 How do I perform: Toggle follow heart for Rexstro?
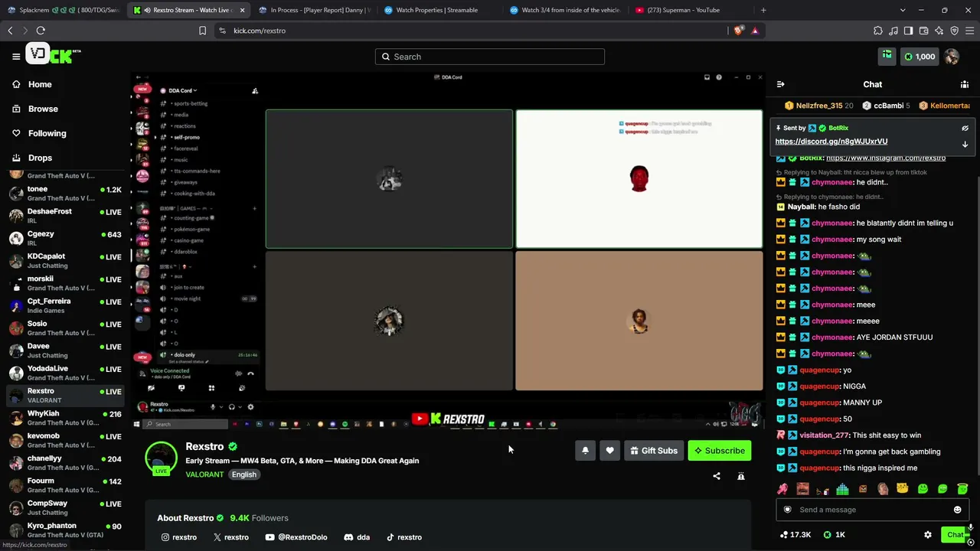(x=609, y=451)
